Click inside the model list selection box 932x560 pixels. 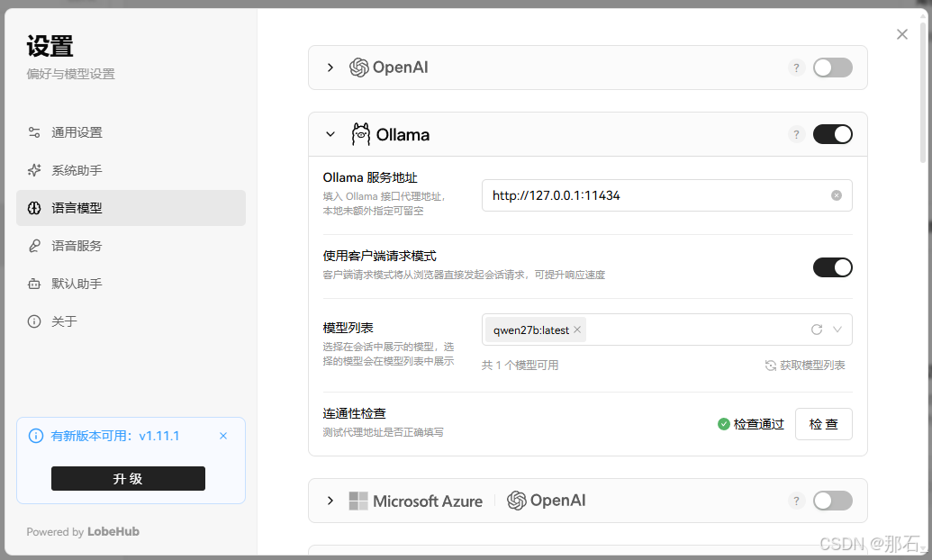coord(667,330)
